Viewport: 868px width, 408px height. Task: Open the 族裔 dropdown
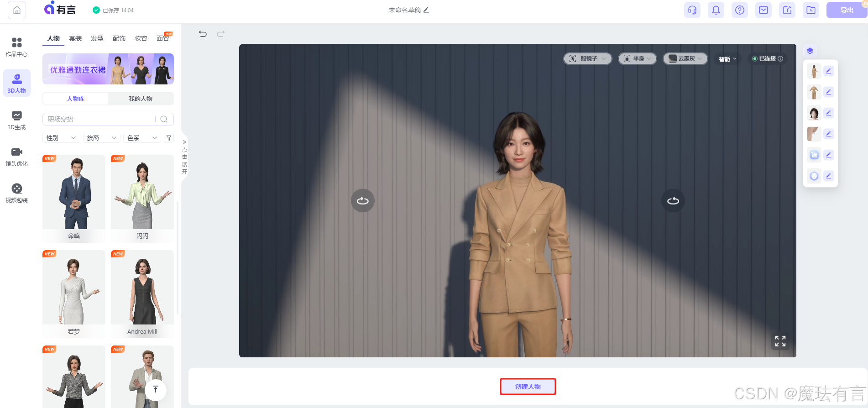pos(102,138)
